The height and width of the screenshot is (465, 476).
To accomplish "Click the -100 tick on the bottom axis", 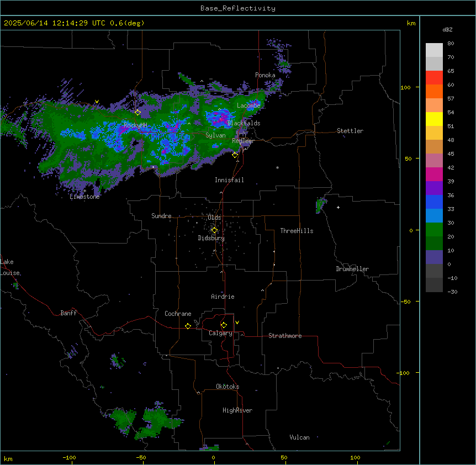I will [69, 457].
